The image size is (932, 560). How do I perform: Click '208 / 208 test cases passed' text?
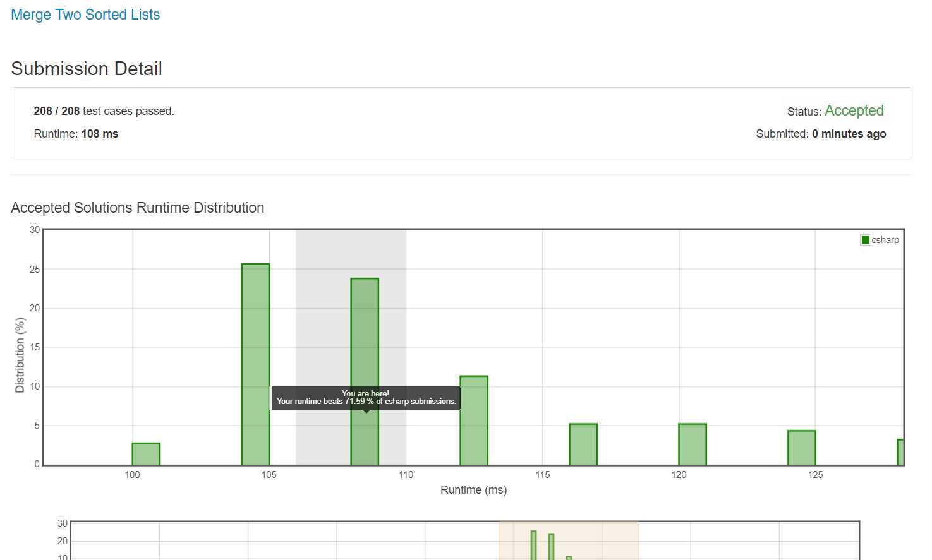click(x=104, y=111)
